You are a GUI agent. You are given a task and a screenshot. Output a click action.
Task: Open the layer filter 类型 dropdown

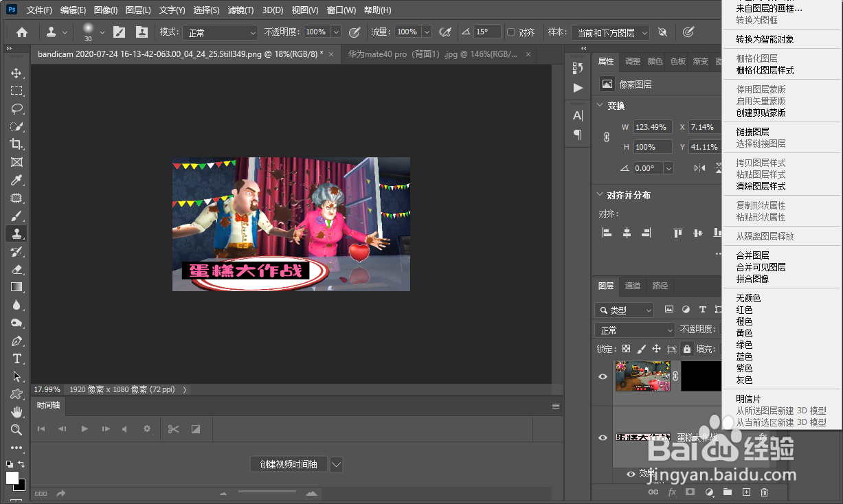point(625,310)
